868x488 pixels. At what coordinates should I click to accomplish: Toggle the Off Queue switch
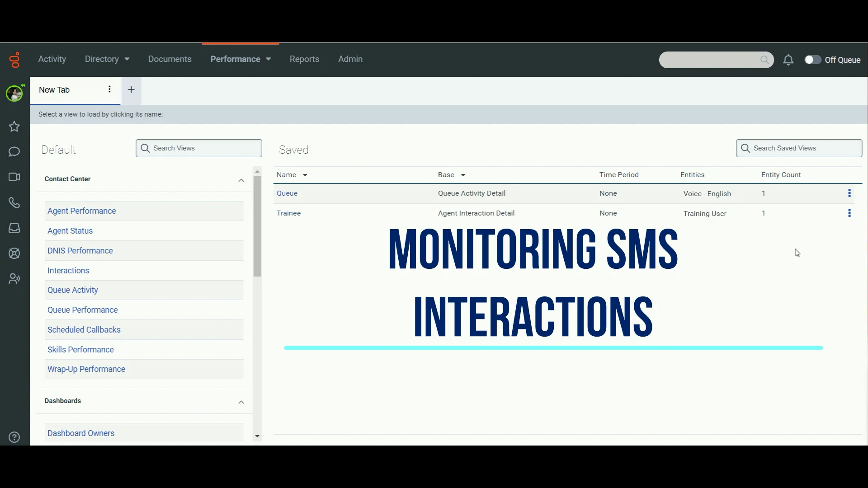pos(812,59)
